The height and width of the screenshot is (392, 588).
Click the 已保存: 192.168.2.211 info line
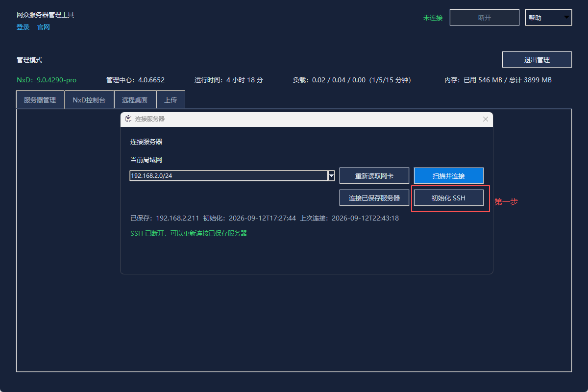[x=265, y=218]
